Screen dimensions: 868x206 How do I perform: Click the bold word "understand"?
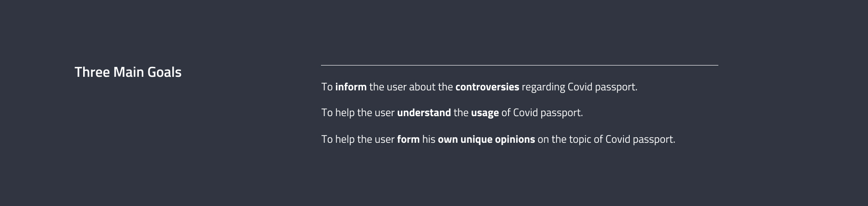coord(424,112)
